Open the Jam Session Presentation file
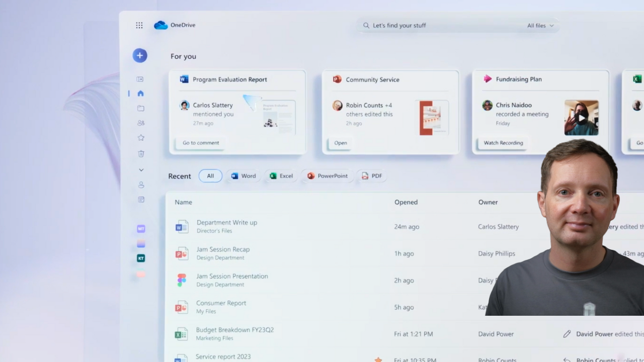644x362 pixels. [x=232, y=276]
